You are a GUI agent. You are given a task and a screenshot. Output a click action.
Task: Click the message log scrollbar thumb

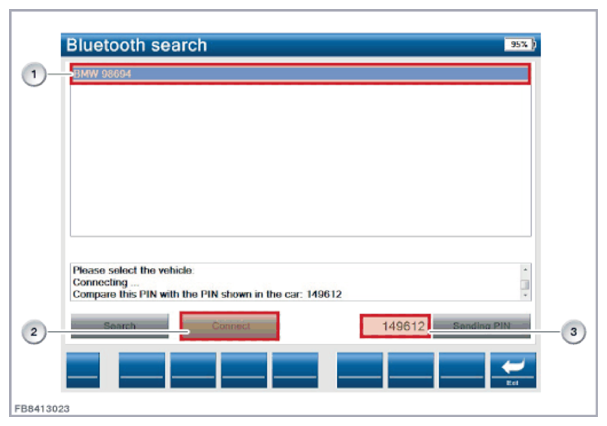[x=526, y=283]
